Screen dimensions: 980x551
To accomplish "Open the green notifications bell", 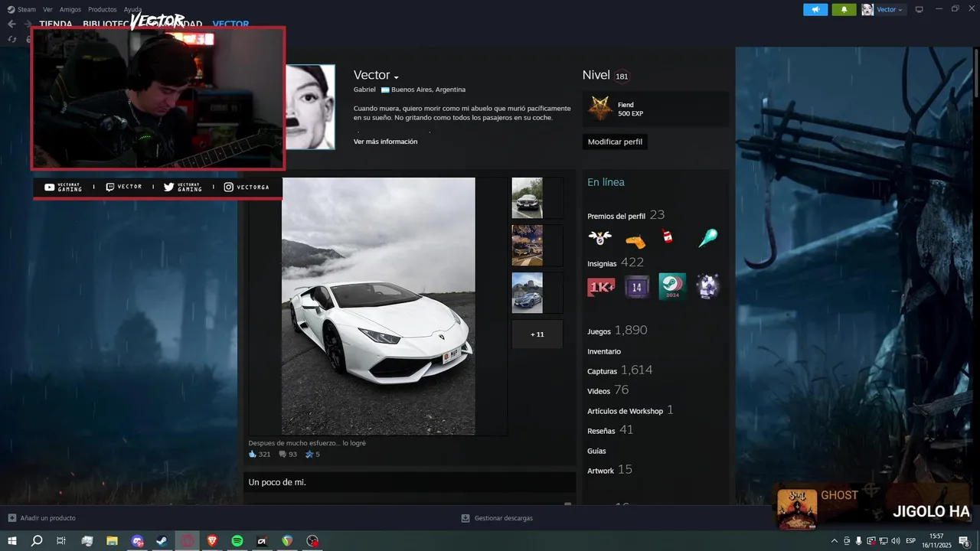I will [844, 9].
